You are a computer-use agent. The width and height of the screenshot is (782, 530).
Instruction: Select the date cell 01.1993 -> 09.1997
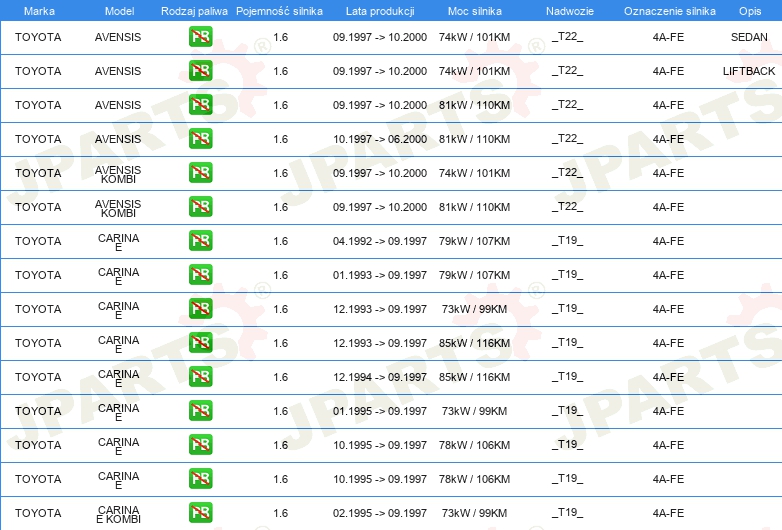380,275
